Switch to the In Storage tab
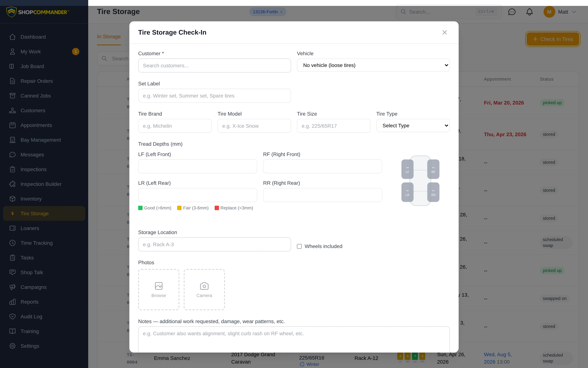This screenshot has height=368, width=588. pos(109,37)
